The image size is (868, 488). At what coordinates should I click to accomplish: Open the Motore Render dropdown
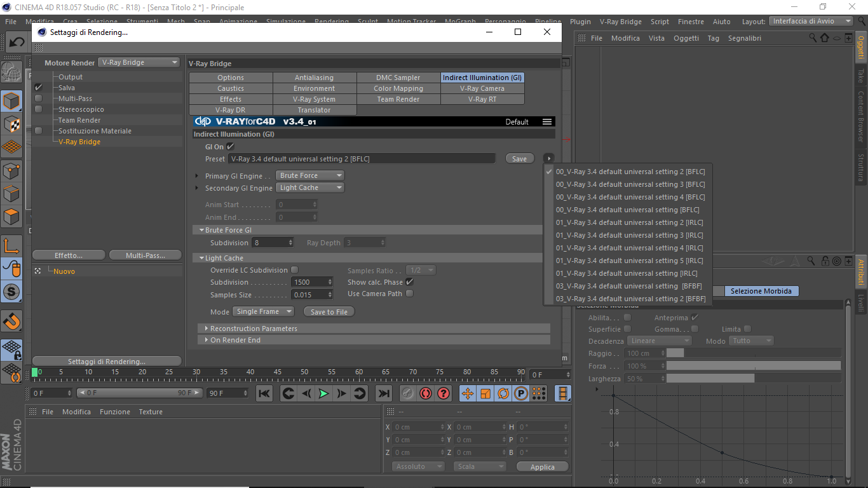pos(139,62)
